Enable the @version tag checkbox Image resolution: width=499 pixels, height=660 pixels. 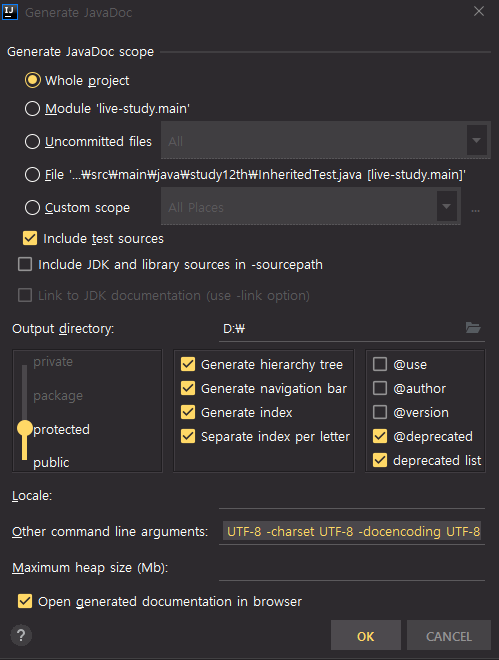pos(380,412)
